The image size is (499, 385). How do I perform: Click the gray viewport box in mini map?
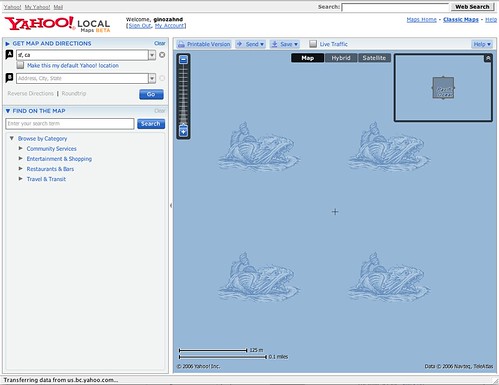(443, 88)
